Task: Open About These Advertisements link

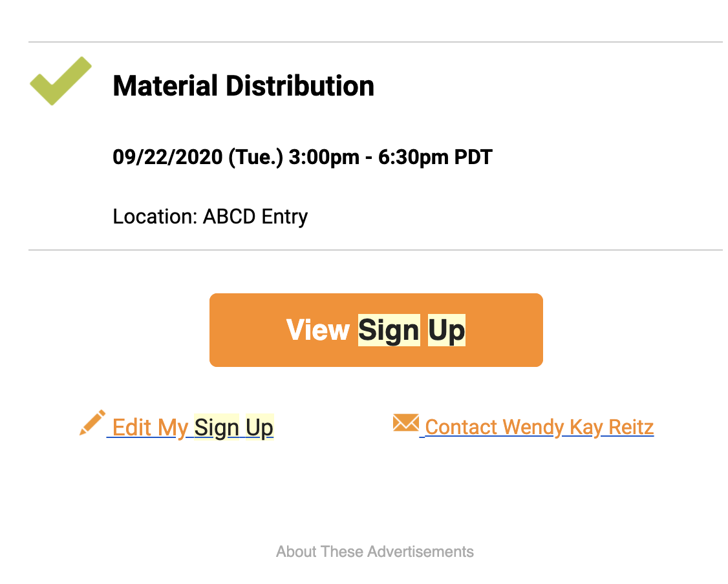Action: (375, 552)
